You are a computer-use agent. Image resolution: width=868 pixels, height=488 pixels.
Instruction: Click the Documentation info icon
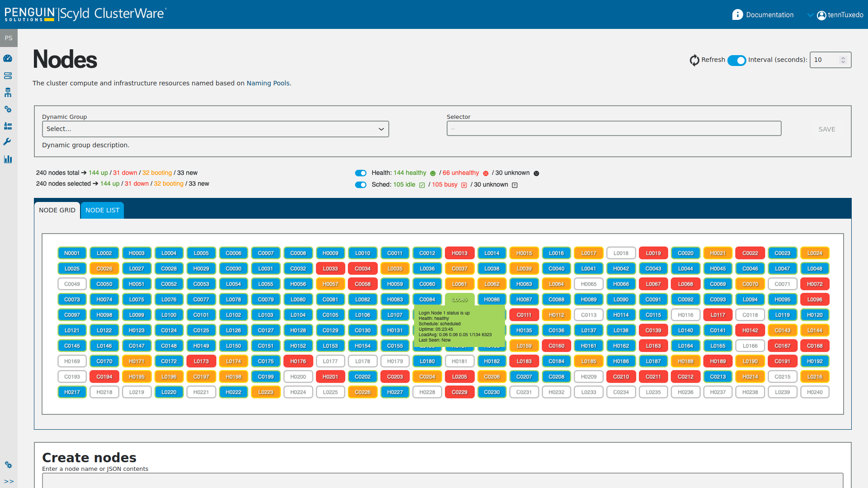click(x=737, y=15)
